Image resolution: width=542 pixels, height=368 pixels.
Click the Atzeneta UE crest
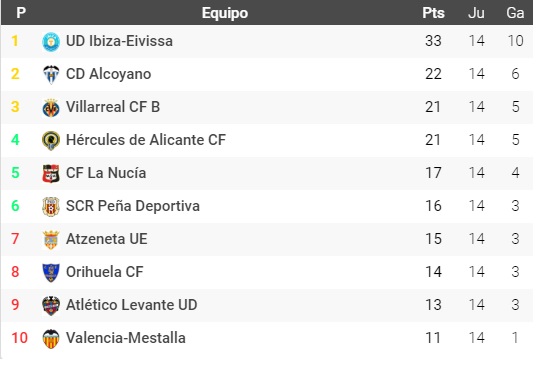click(51, 239)
